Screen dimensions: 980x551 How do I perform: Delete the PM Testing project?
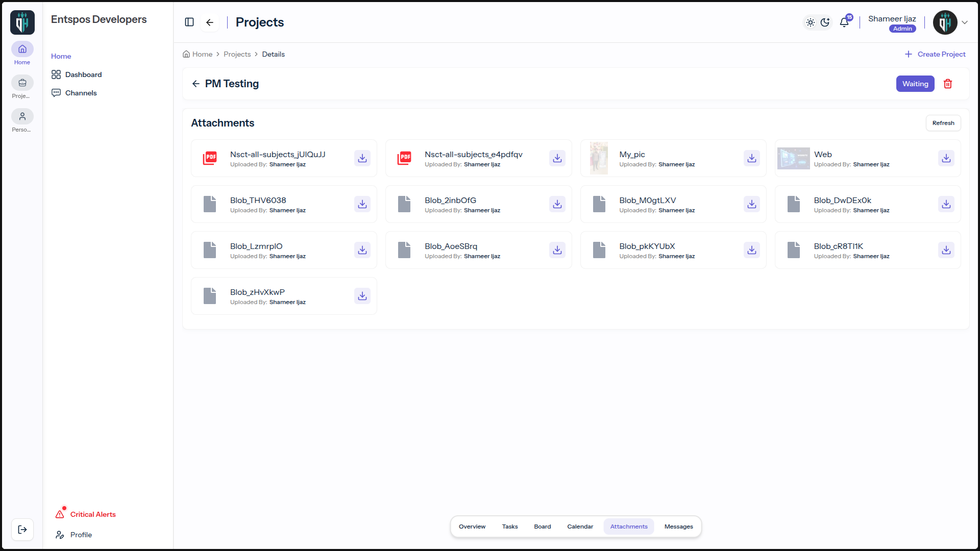click(948, 84)
